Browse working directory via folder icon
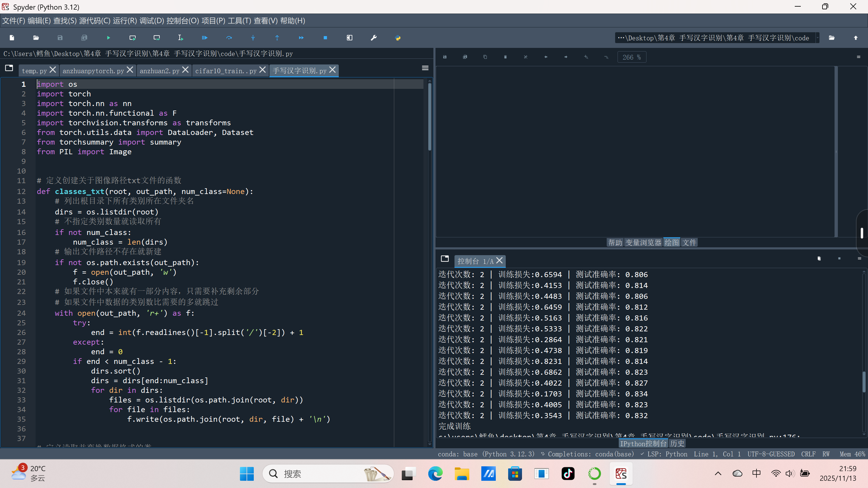The image size is (868, 488). pyautogui.click(x=832, y=38)
